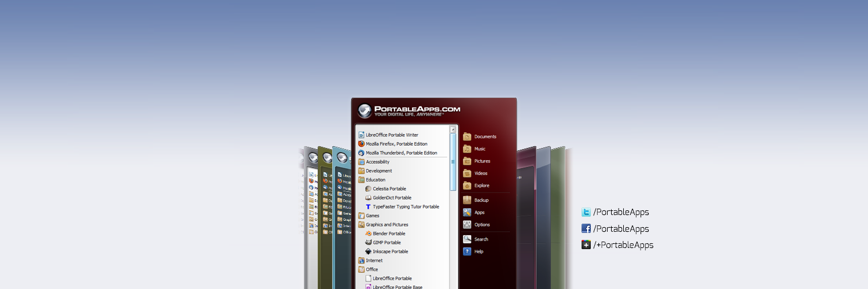Open LibreOffice Portable under Office
Image resolution: width=868 pixels, height=289 pixels.
pos(388,278)
